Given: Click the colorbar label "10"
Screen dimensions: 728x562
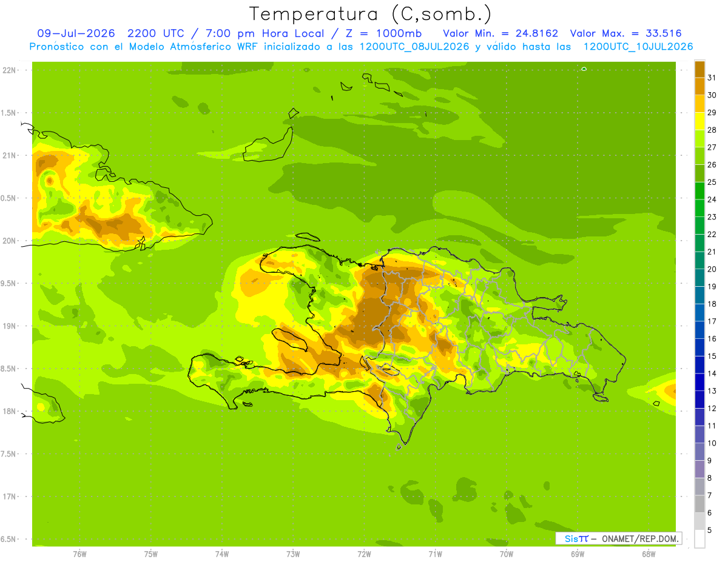Looking at the screenshot, I should tap(712, 443).
